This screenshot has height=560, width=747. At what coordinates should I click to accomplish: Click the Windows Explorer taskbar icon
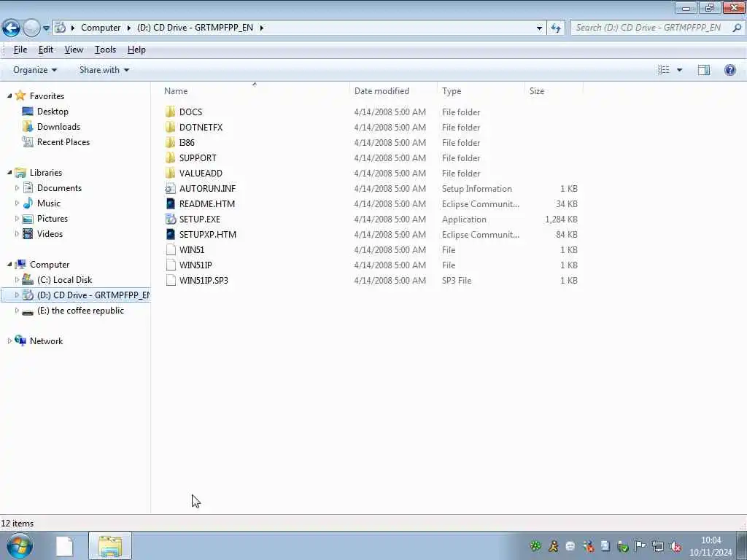(110, 545)
